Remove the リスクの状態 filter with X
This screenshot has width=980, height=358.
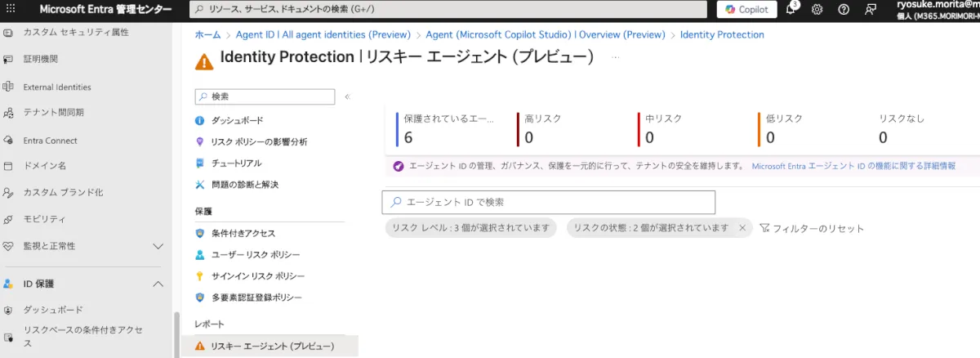click(742, 228)
